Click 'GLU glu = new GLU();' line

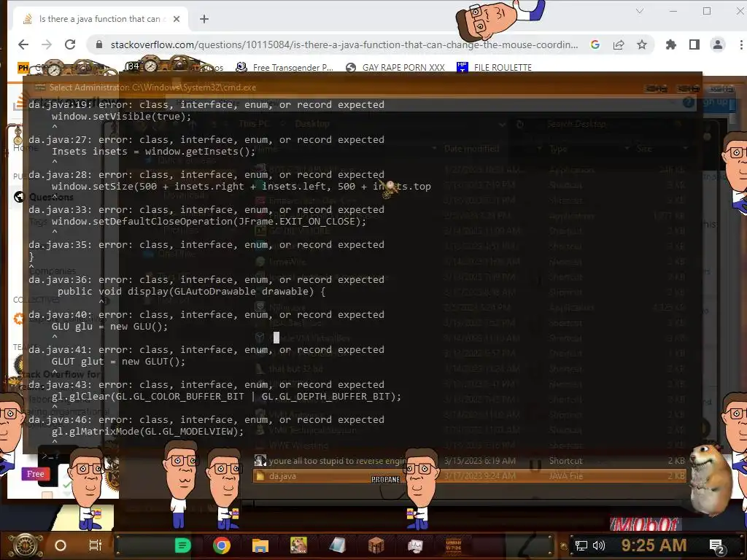click(109, 326)
